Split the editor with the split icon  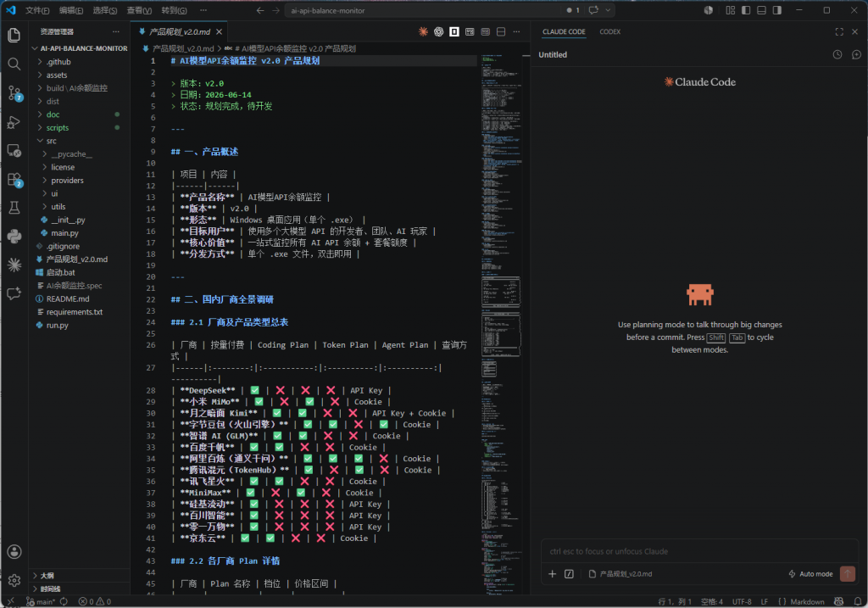[x=500, y=31]
